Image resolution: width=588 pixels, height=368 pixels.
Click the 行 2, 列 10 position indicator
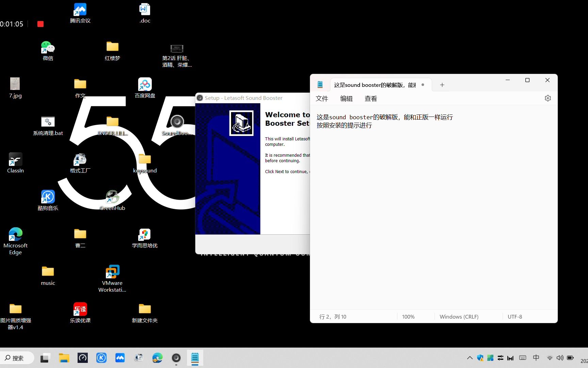(x=333, y=317)
